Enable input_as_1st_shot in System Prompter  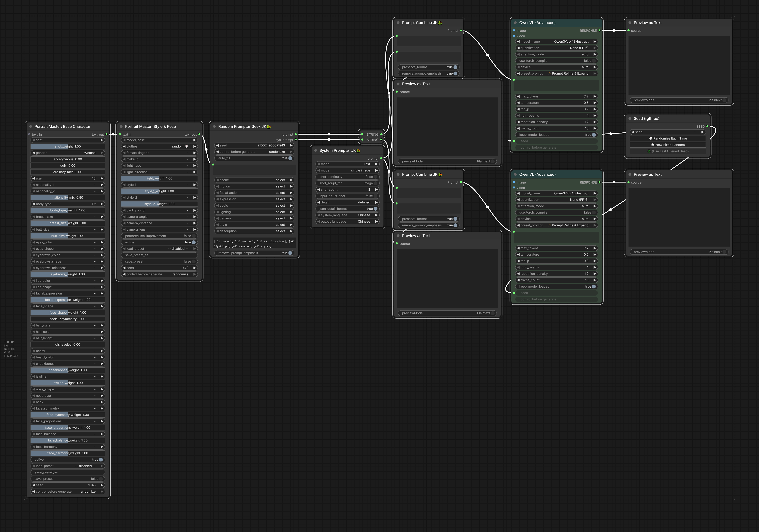(x=347, y=196)
